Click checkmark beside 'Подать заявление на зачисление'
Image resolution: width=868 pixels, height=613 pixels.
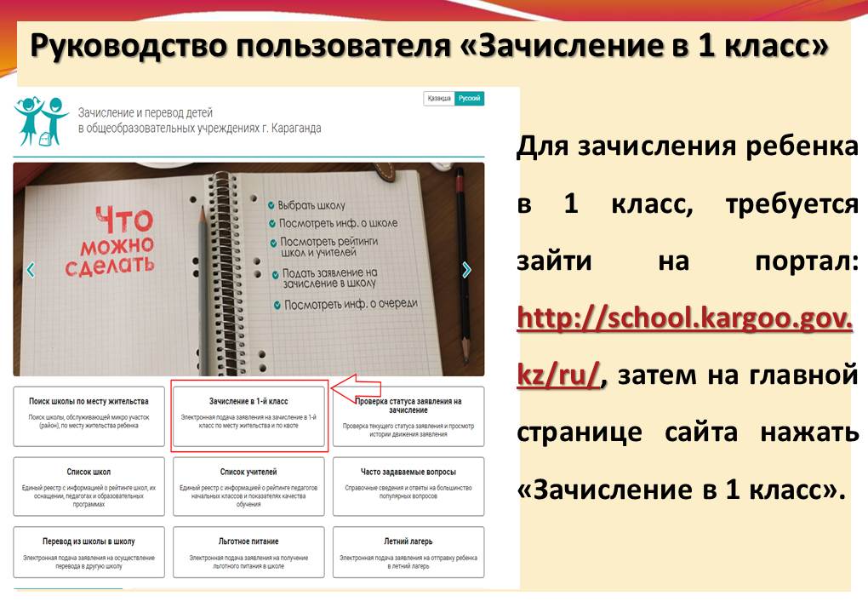276,274
